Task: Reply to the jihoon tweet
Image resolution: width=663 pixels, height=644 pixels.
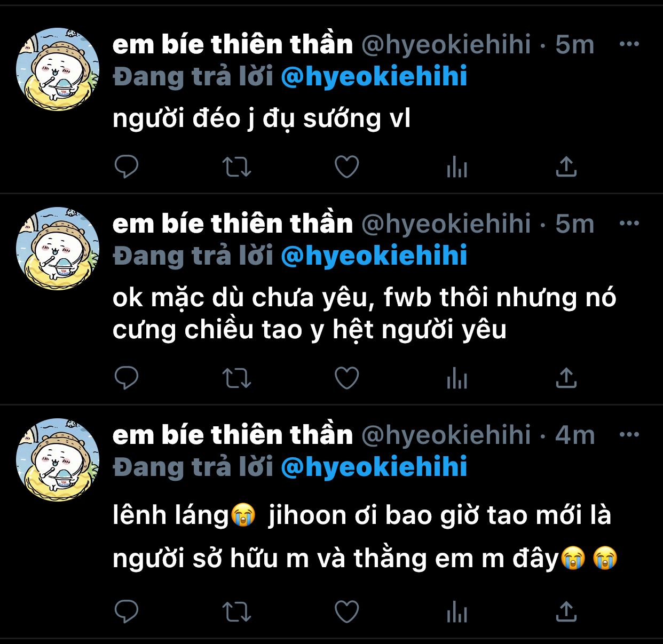Action: [127, 611]
